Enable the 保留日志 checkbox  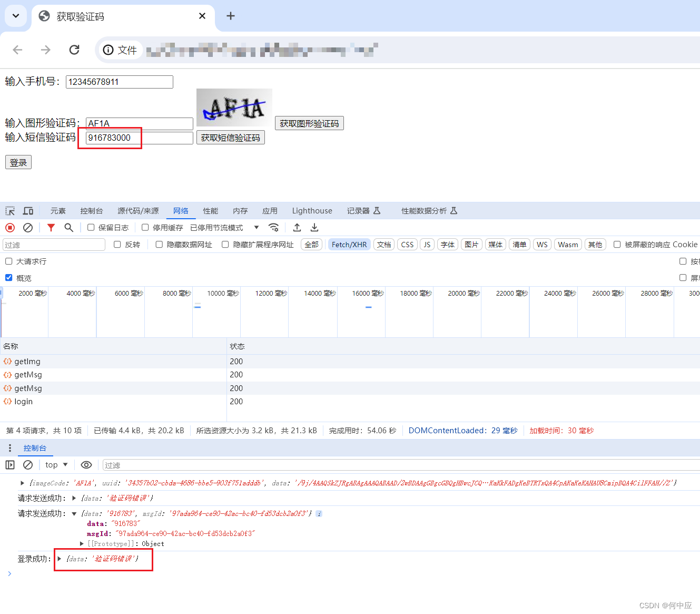[91, 228]
